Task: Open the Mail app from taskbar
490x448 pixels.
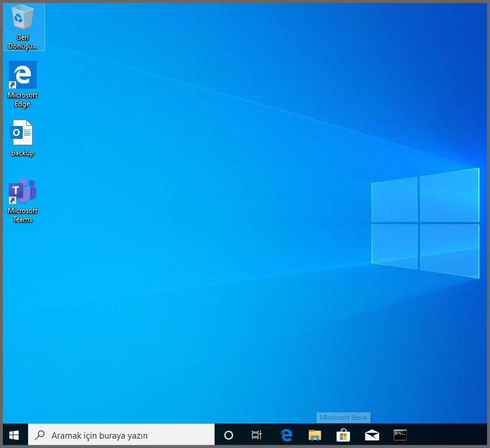Action: coord(372,435)
